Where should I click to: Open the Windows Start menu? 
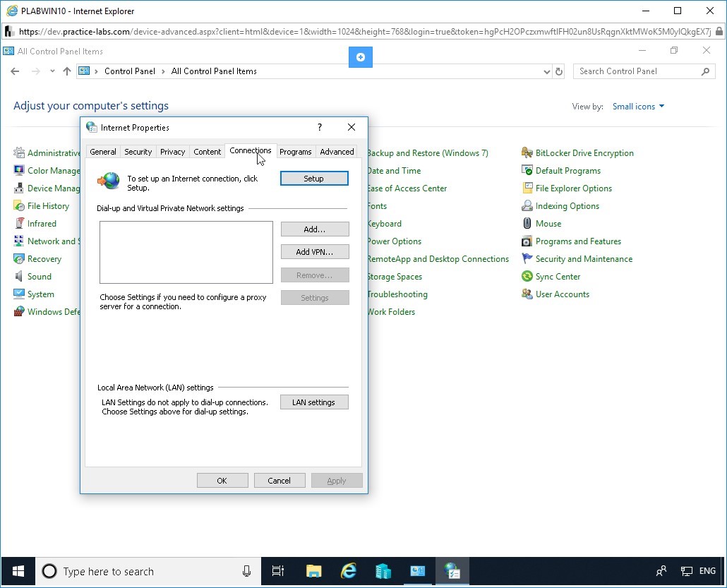18,571
